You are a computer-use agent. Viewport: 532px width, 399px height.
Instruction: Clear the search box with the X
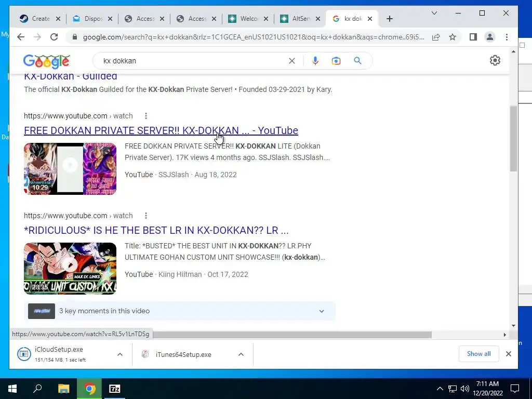coord(292,61)
